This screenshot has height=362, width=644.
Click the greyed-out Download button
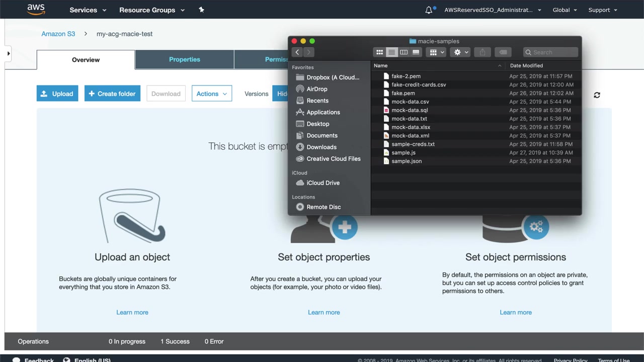point(166,94)
